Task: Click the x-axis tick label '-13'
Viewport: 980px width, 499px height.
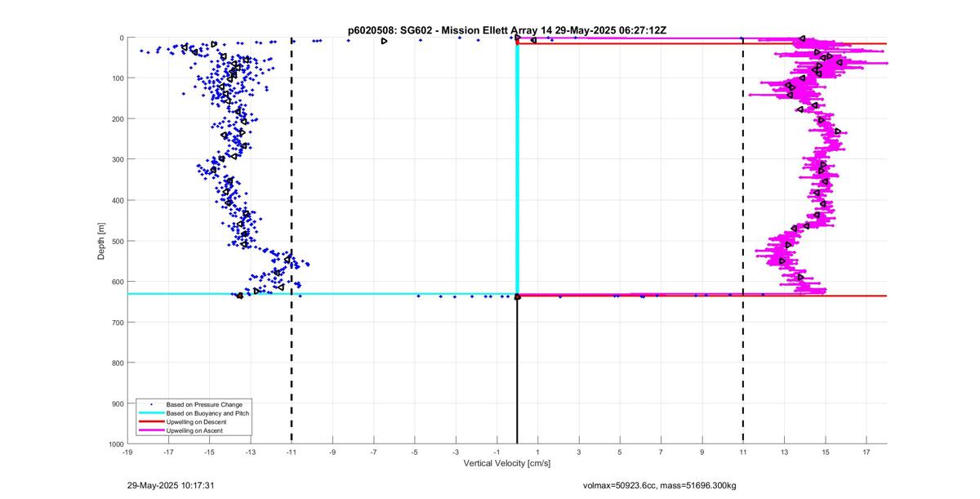Action: tap(250, 452)
